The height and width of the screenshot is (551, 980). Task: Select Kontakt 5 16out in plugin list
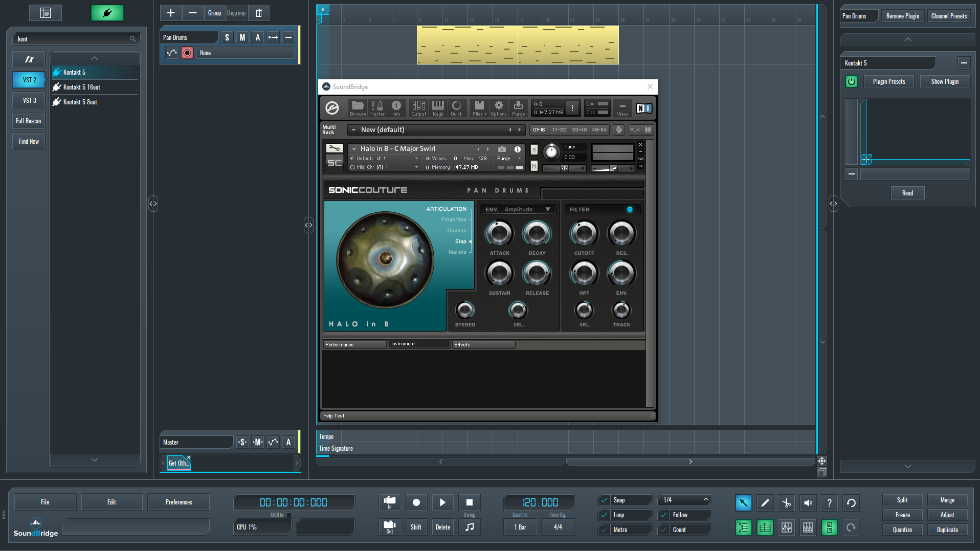(x=95, y=87)
